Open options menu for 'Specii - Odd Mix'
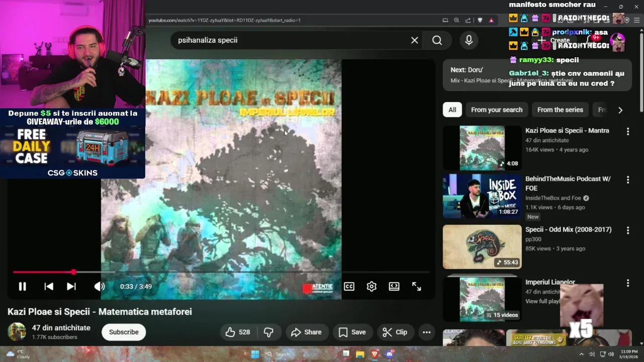Screen dimensions: 644x362 [x=627, y=230]
